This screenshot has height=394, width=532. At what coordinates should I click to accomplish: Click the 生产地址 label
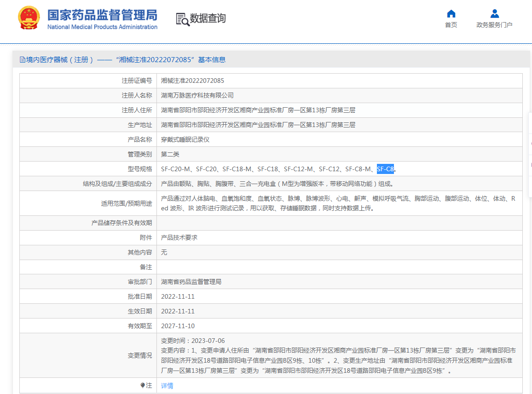point(140,125)
